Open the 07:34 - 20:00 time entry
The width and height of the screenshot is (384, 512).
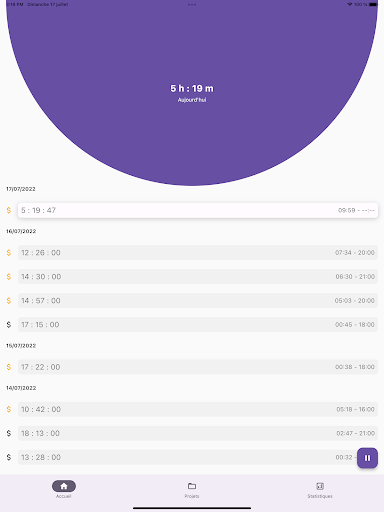[198, 253]
